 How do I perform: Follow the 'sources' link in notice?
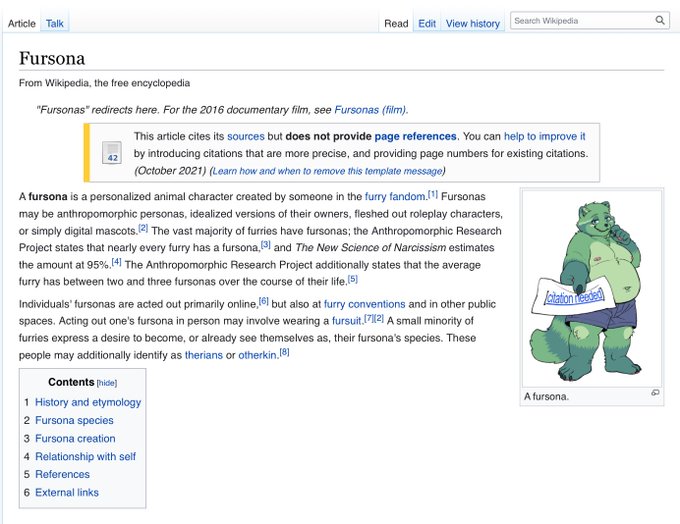[x=245, y=136]
